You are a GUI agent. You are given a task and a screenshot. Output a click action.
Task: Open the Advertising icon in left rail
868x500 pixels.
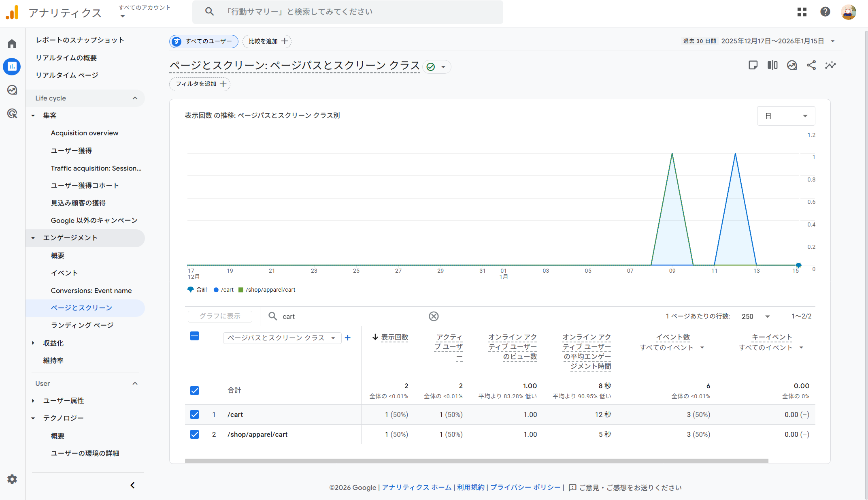(12, 113)
